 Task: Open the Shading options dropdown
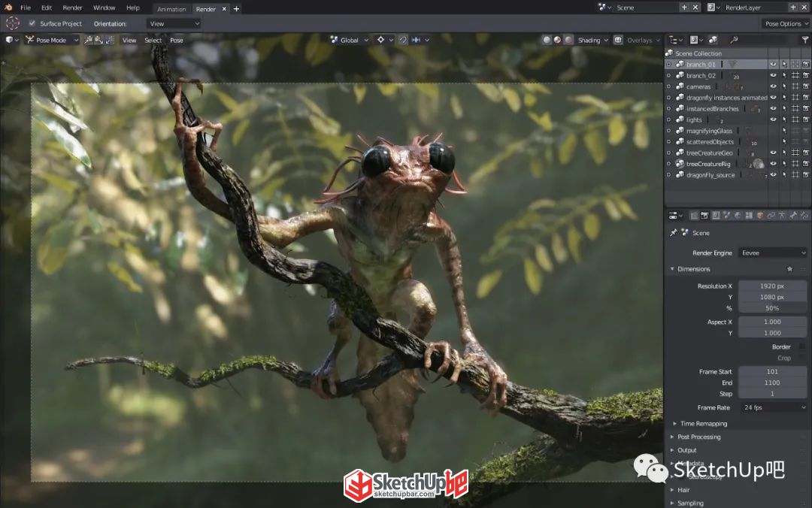[x=593, y=40]
